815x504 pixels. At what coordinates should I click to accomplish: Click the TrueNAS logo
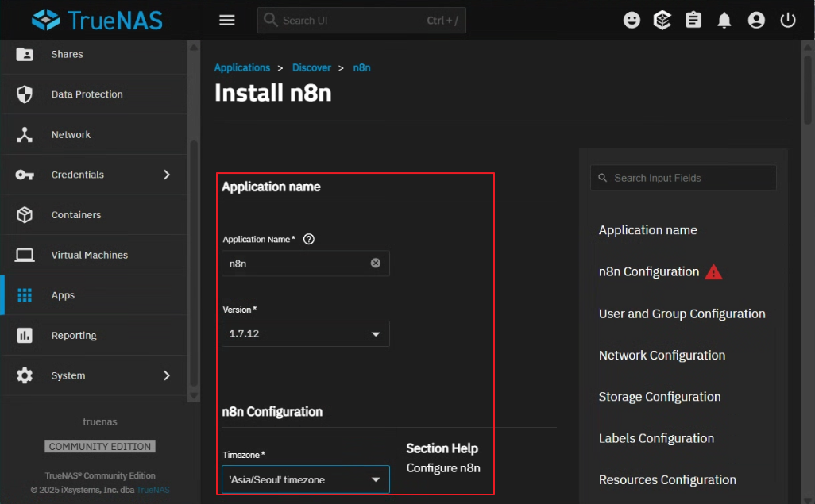coord(97,21)
